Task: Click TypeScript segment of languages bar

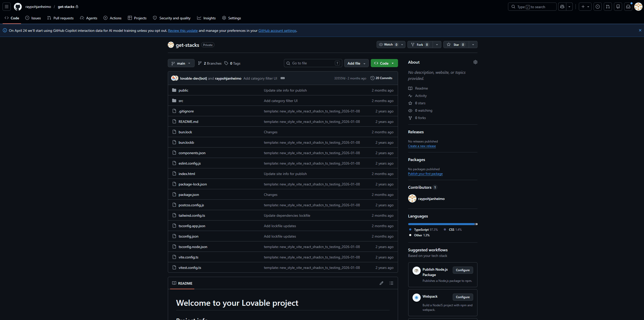Action: 442,224
